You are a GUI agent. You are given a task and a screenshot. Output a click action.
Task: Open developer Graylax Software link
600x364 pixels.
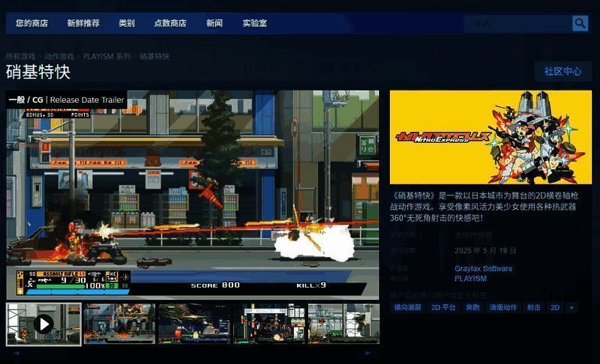click(483, 269)
